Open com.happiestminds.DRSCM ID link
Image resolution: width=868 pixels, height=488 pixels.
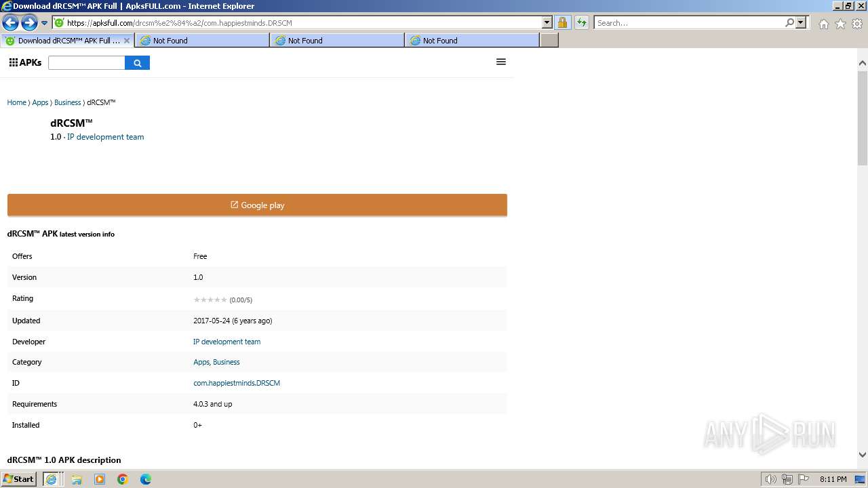pyautogui.click(x=237, y=383)
